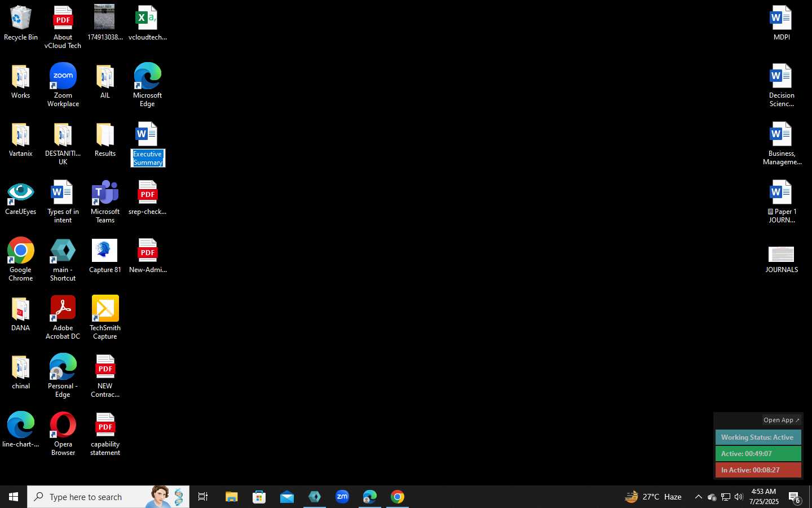Open weather widget 27°C Haze
812x508 pixels.
pos(654,497)
